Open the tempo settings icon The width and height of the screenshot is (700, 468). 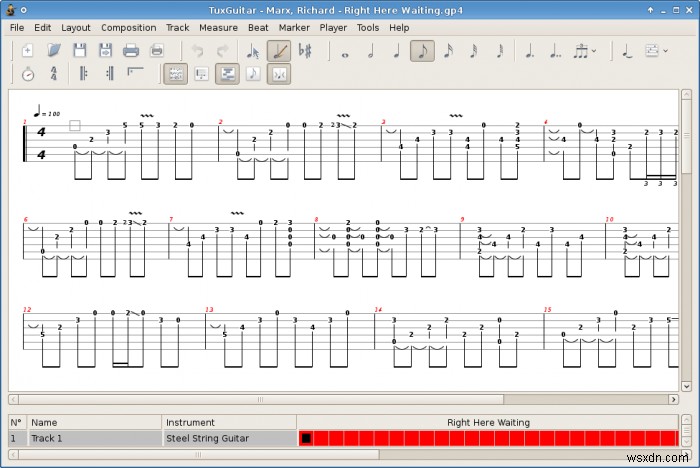pos(28,74)
